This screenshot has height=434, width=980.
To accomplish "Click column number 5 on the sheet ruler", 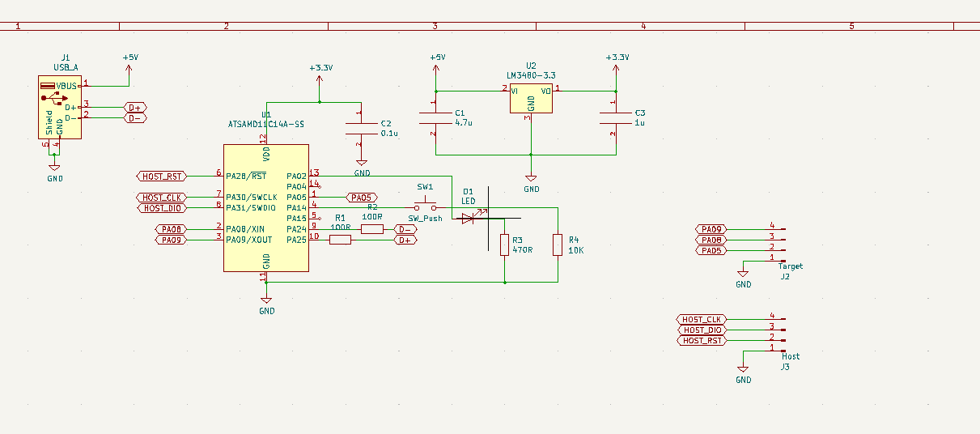I will [x=851, y=27].
